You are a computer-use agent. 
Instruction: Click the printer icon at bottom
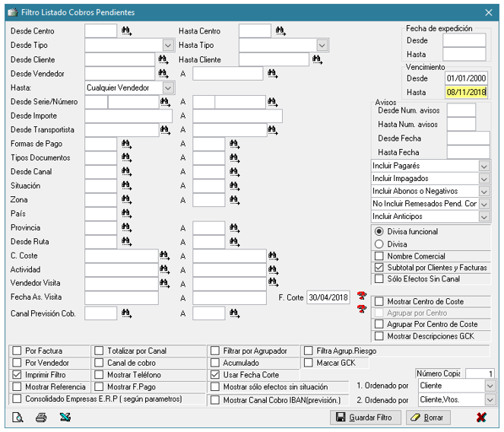(41, 418)
